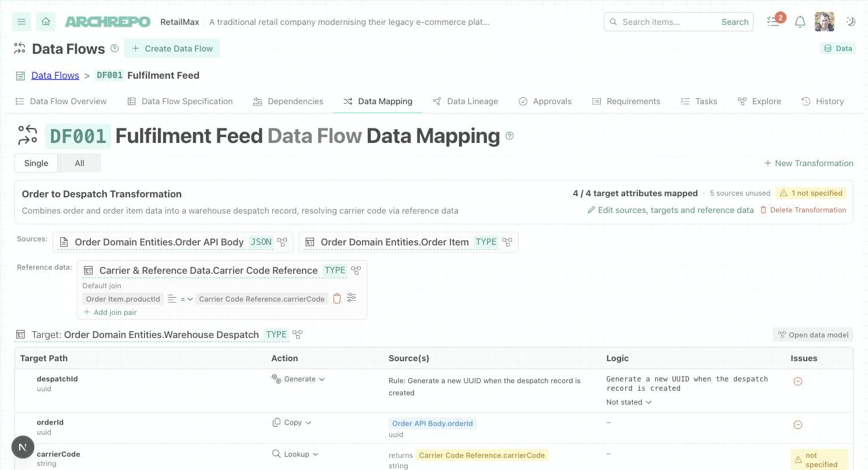Open notifications bell icon

pos(800,22)
